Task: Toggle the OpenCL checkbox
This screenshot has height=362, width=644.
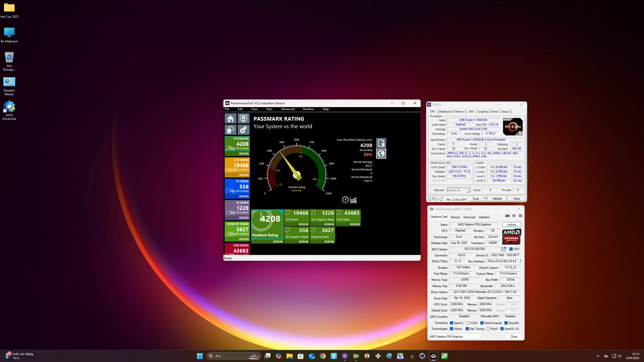Action: [x=451, y=323]
